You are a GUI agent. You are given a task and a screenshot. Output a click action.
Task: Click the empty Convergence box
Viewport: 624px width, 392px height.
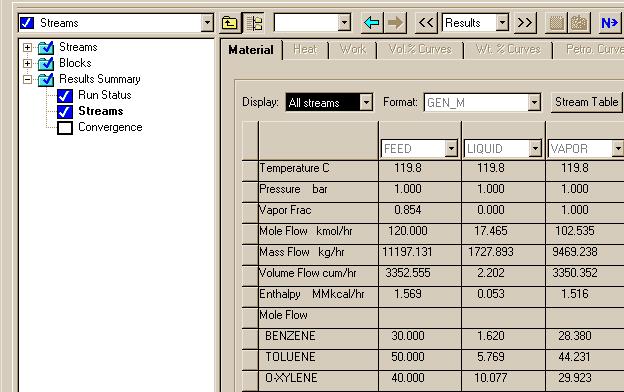pyautogui.click(x=65, y=128)
